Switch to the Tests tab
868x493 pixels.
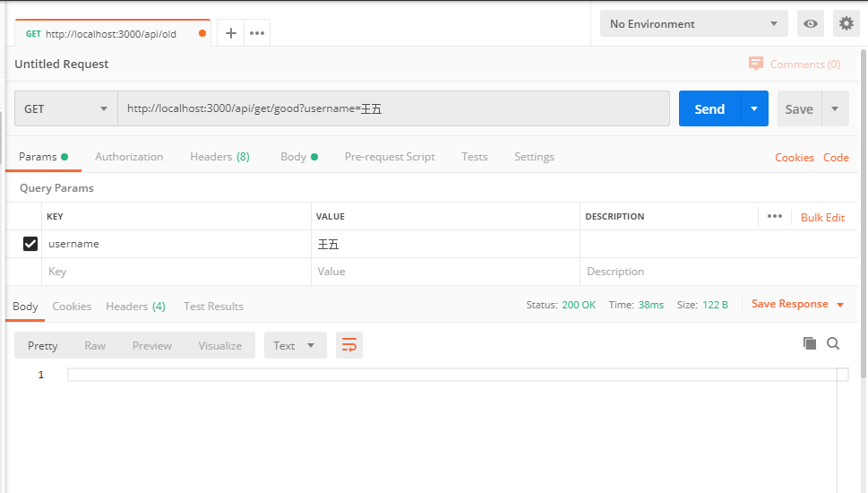pos(475,157)
